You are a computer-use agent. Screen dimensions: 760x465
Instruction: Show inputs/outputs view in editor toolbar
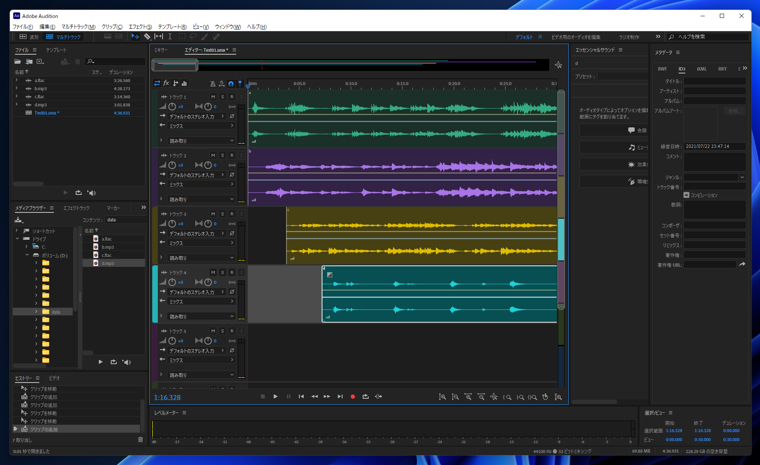click(x=157, y=83)
